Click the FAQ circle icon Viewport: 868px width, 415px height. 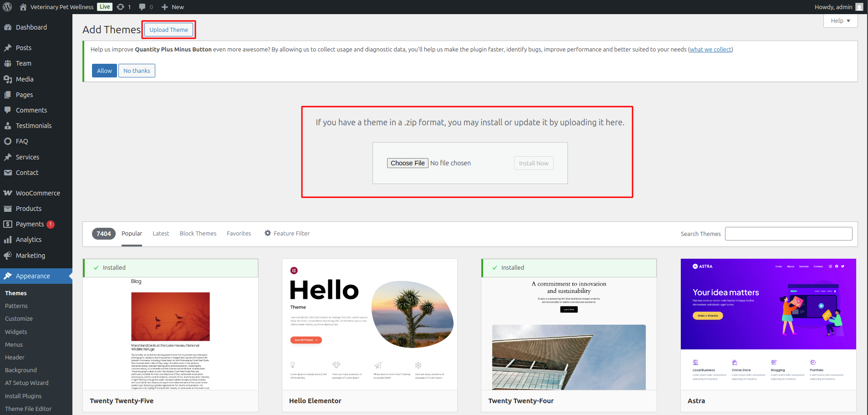(x=8, y=141)
